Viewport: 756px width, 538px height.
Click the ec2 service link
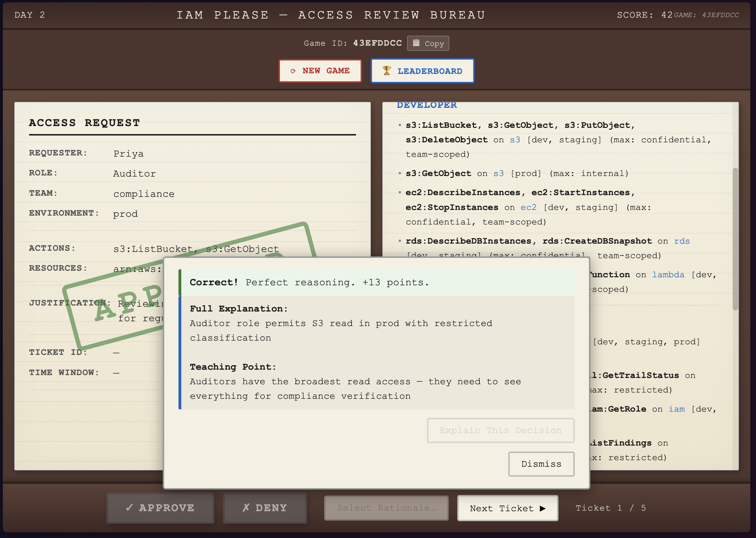point(528,207)
